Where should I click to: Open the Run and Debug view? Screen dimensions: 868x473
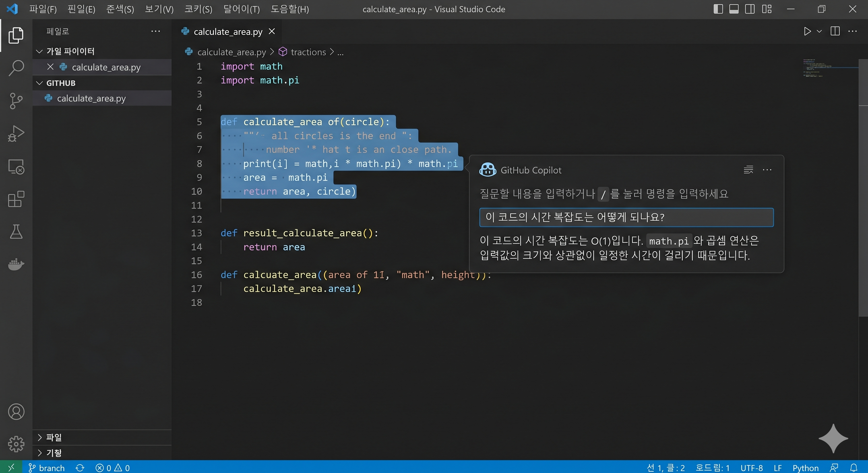[16, 134]
